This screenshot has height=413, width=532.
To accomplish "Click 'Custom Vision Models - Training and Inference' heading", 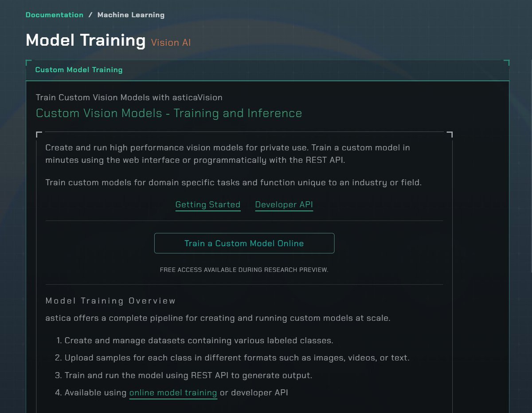I will coord(169,113).
